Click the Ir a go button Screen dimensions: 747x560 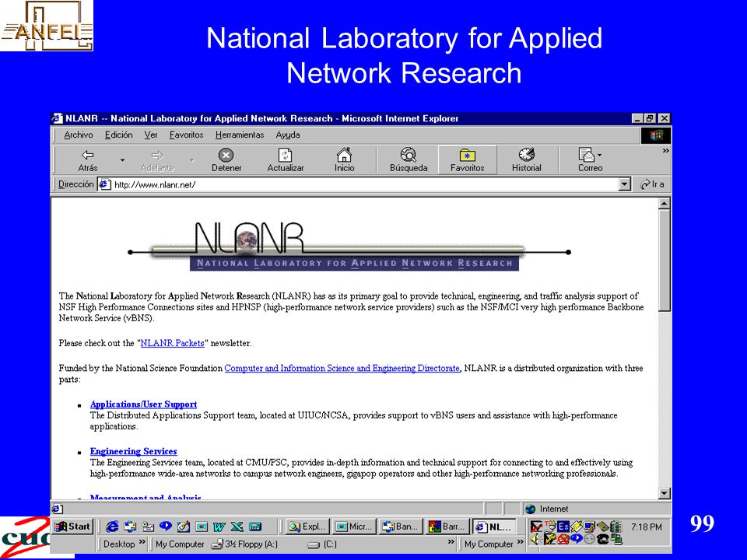(653, 184)
